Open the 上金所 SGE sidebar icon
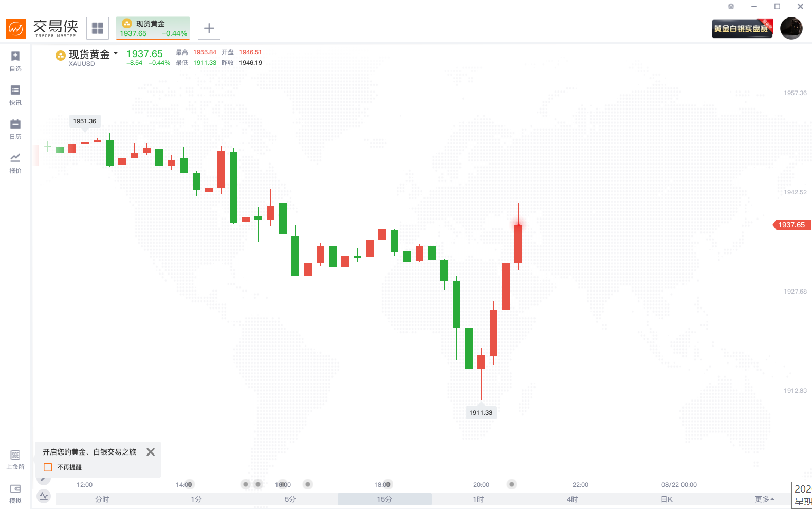812x509 pixels. point(15,459)
